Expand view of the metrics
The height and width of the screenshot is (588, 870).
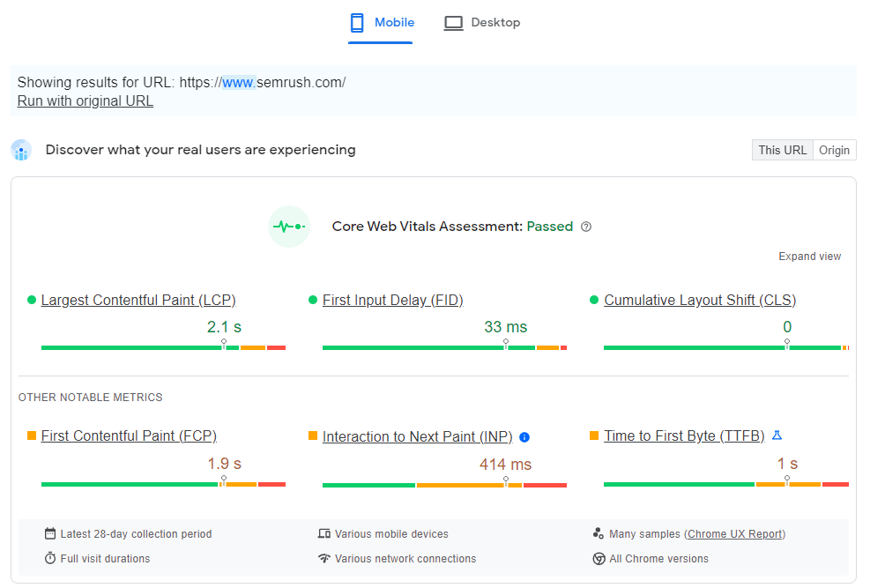[809, 256]
